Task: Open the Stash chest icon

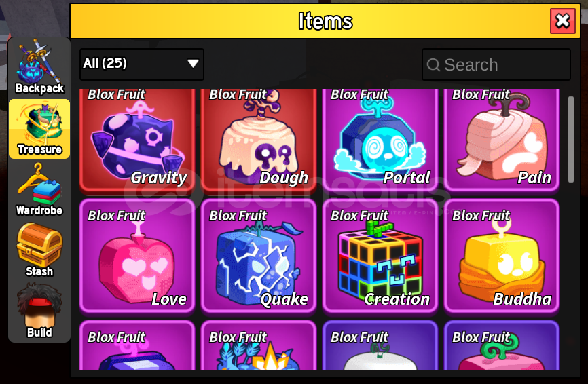Action: point(39,250)
